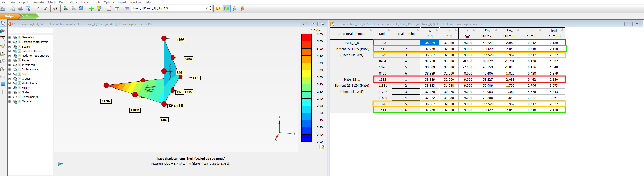Click the scale factor red arrow icon
Viewport: 644px width, 176px height.
click(109, 8)
